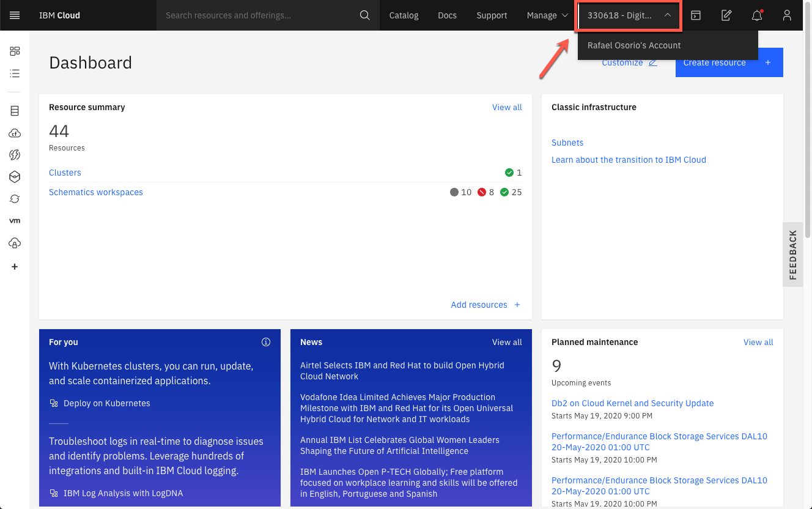Viewport: 812px width, 509px height.
Task: Open the Dashboard icon in sidebar
Action: (x=15, y=51)
